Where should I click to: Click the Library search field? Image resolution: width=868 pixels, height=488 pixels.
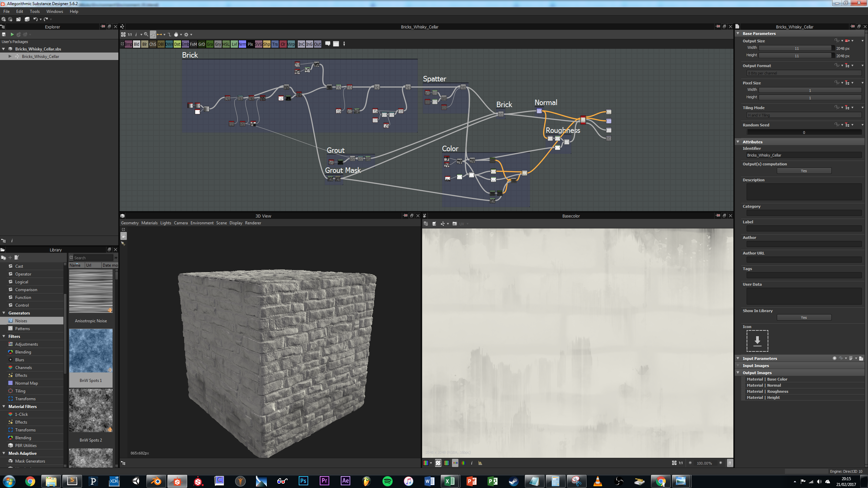tap(93, 258)
